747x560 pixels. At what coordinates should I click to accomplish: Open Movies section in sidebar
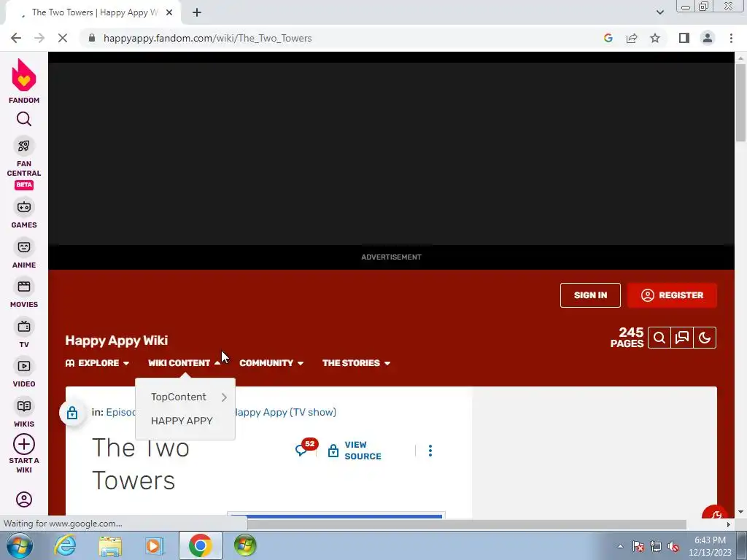tap(24, 293)
